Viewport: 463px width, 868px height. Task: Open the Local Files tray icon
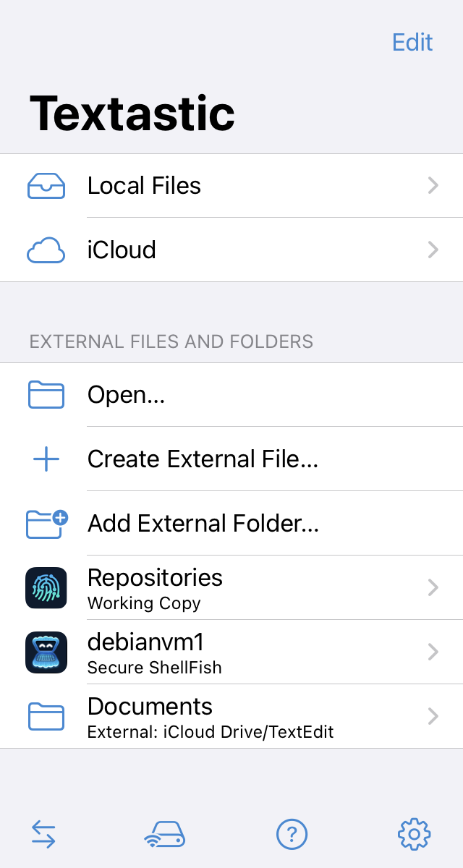tap(46, 186)
